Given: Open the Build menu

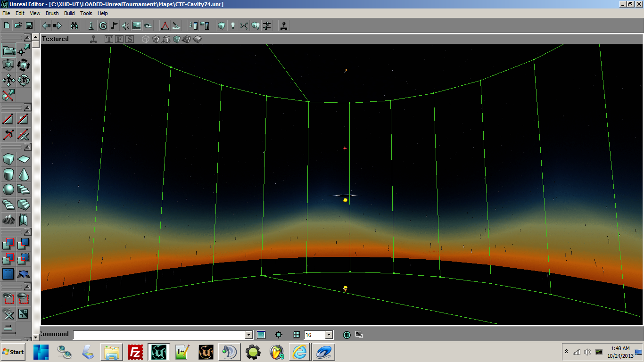Looking at the screenshot, I should point(69,13).
